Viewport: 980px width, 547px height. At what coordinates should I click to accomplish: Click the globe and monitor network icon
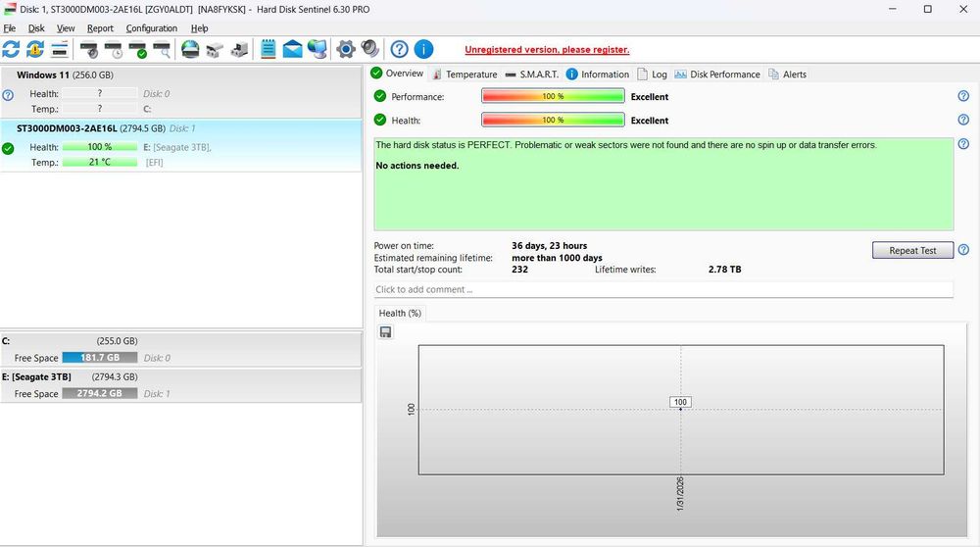point(317,49)
